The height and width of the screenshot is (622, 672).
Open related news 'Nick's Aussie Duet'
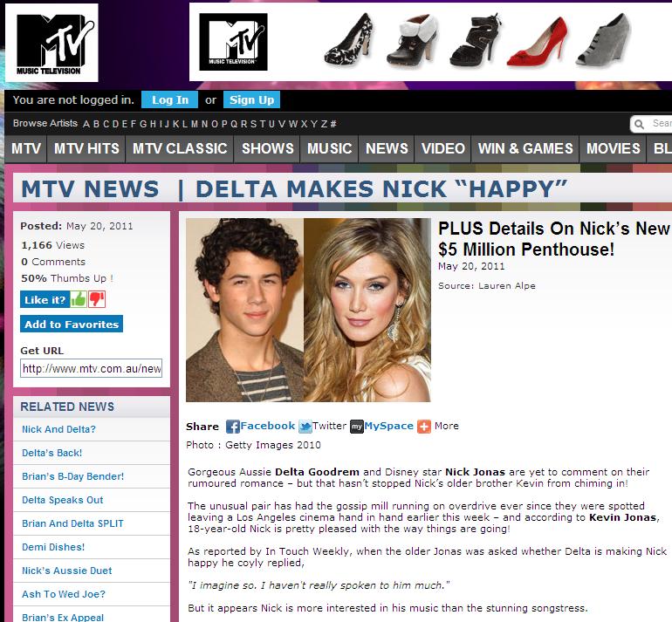point(67,571)
